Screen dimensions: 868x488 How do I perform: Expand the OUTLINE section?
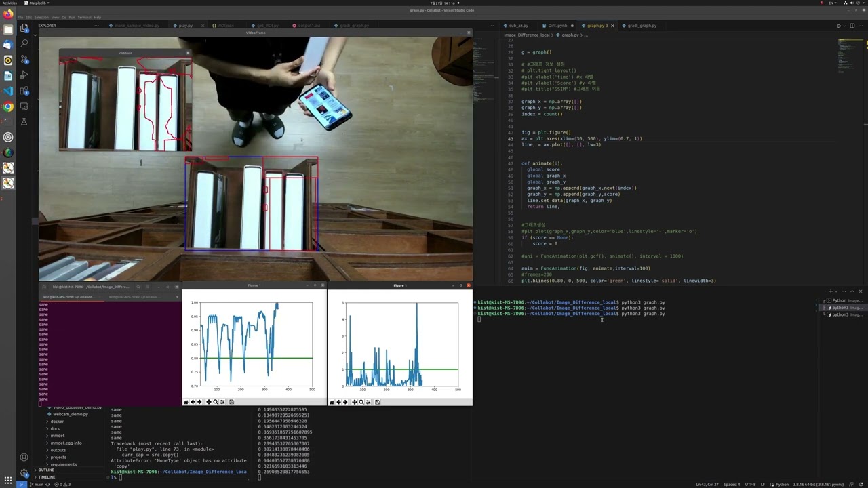pyautogui.click(x=46, y=470)
